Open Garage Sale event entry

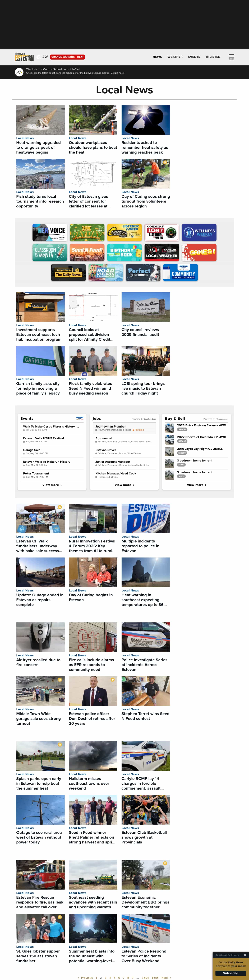tap(52, 452)
